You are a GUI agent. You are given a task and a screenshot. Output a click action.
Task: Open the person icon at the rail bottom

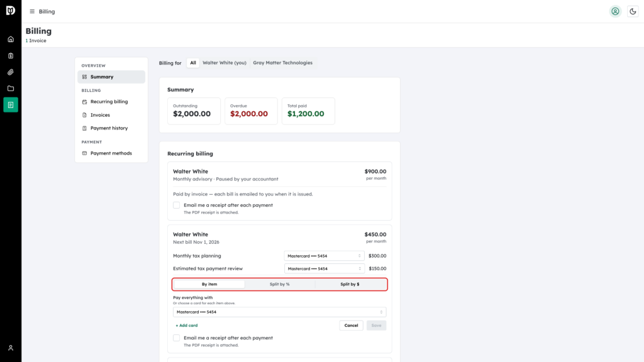(x=11, y=348)
